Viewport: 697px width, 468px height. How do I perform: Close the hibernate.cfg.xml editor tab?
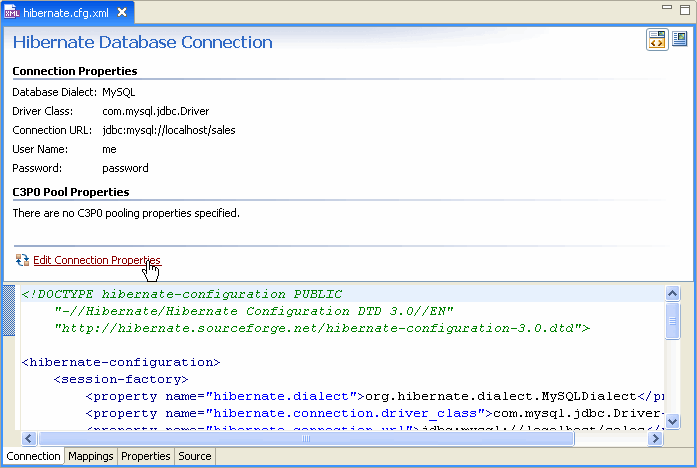coord(122,12)
